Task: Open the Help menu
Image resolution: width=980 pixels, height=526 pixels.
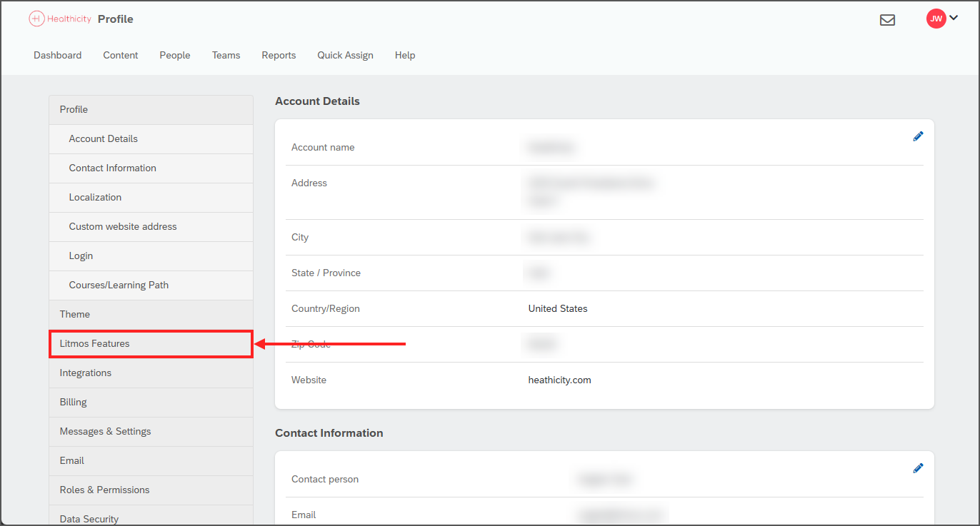Action: (x=404, y=55)
